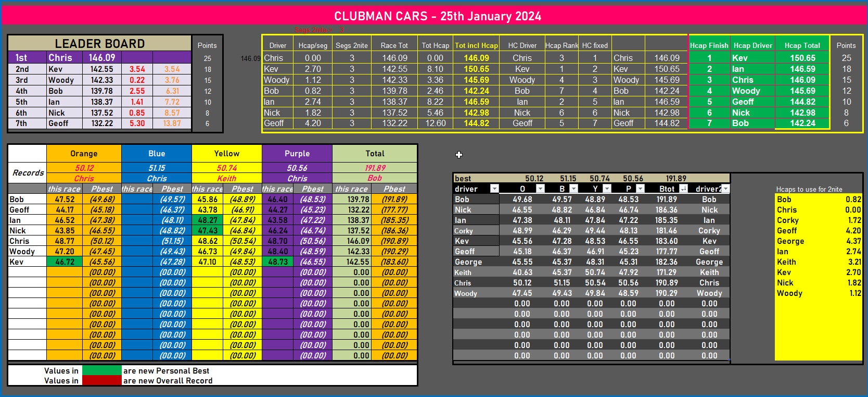
Task: Select the 'LEADER BOARD' heading cell
Action: pos(99,43)
